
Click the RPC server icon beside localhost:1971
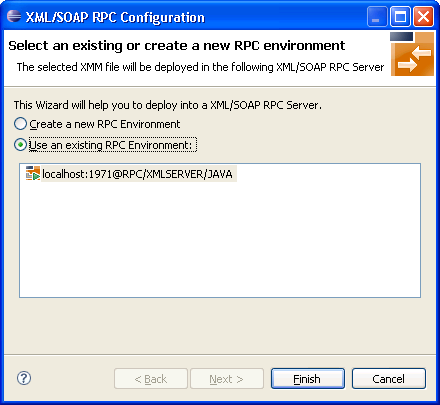(x=33, y=174)
